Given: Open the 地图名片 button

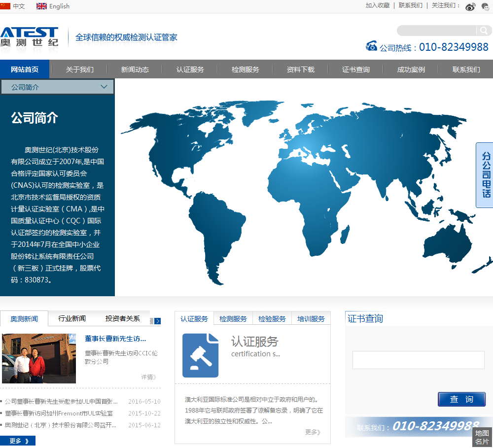Looking at the screenshot, I should pos(482,437).
